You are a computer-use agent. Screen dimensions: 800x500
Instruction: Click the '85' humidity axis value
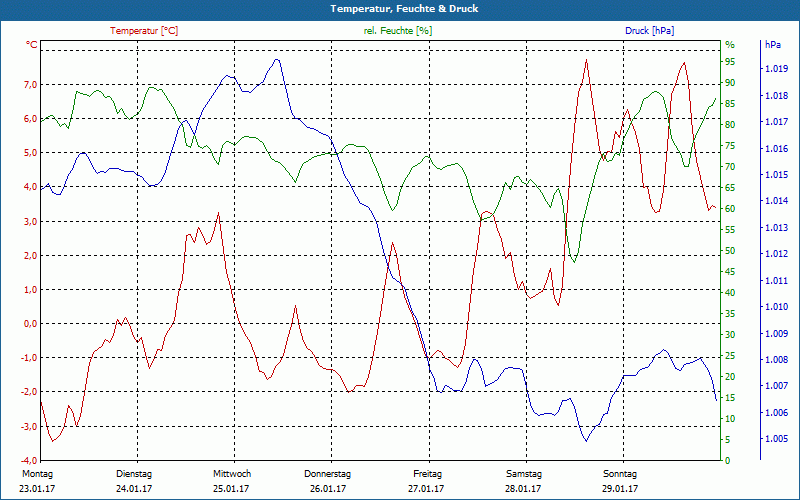pyautogui.click(x=730, y=104)
